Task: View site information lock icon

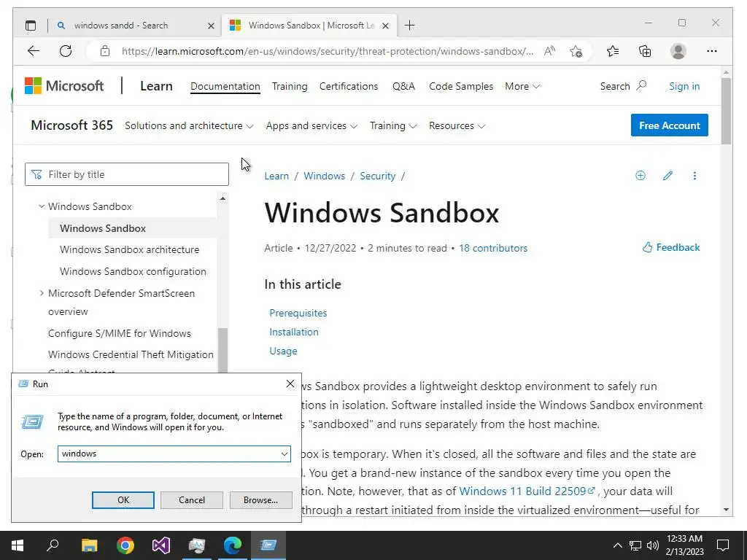Action: click(x=105, y=51)
